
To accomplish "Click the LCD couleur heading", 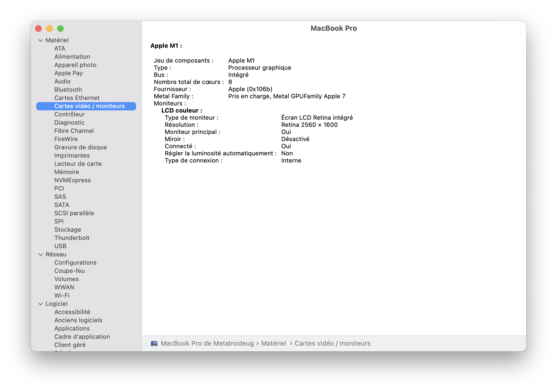I will (182, 111).
